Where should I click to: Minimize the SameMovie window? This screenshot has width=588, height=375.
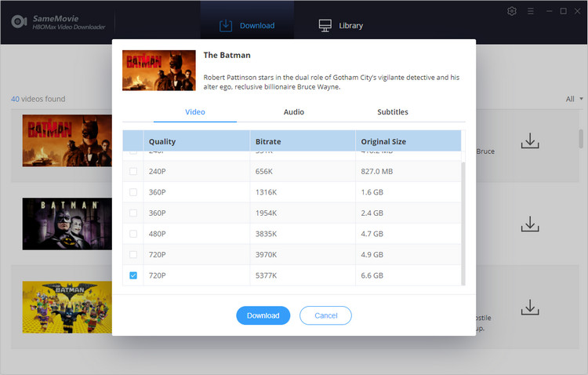click(550, 11)
